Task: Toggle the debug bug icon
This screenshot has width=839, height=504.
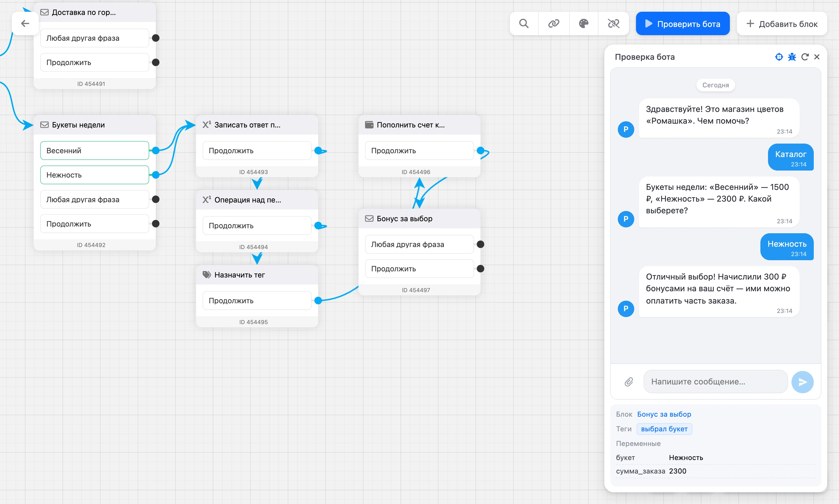Action: [792, 57]
